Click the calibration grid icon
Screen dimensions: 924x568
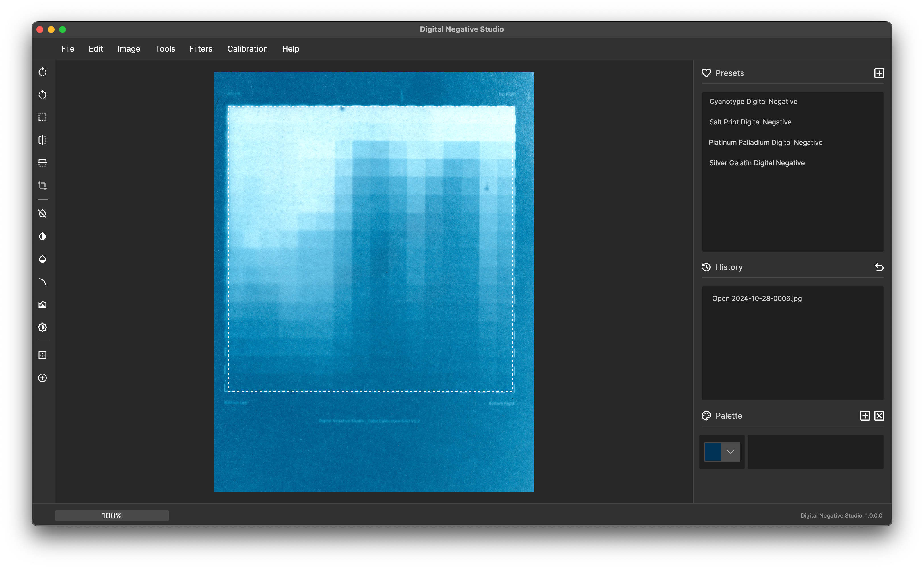point(42,355)
